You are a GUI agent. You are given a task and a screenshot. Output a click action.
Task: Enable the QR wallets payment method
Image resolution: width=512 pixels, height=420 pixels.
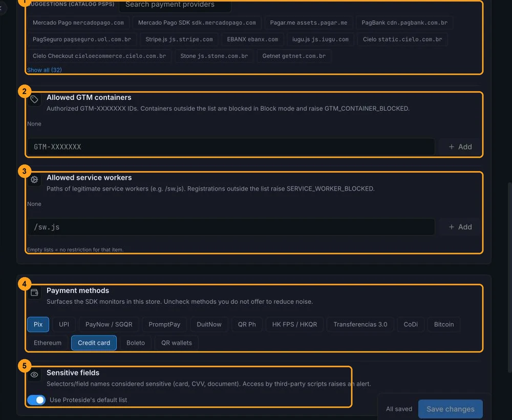(176, 343)
